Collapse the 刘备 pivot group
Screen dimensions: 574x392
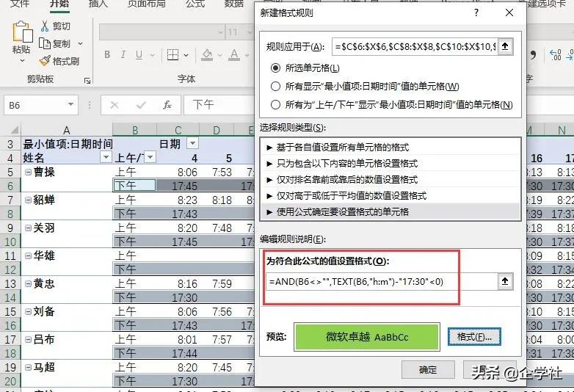[28, 311]
